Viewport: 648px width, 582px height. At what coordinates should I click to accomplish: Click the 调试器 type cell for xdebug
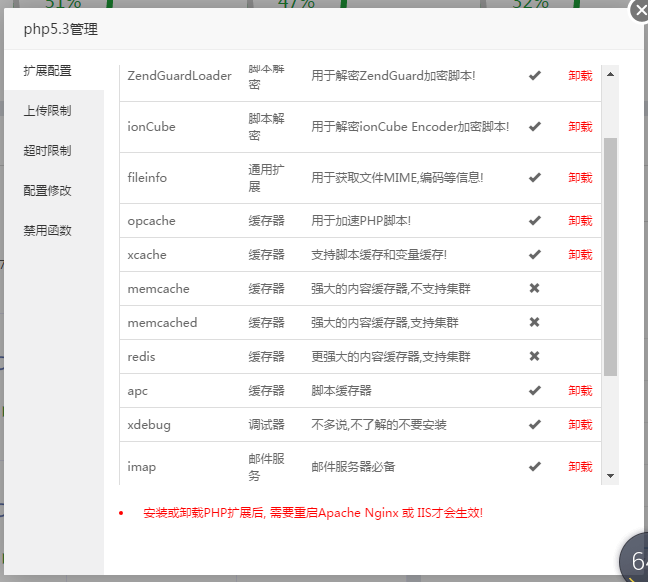click(x=266, y=425)
